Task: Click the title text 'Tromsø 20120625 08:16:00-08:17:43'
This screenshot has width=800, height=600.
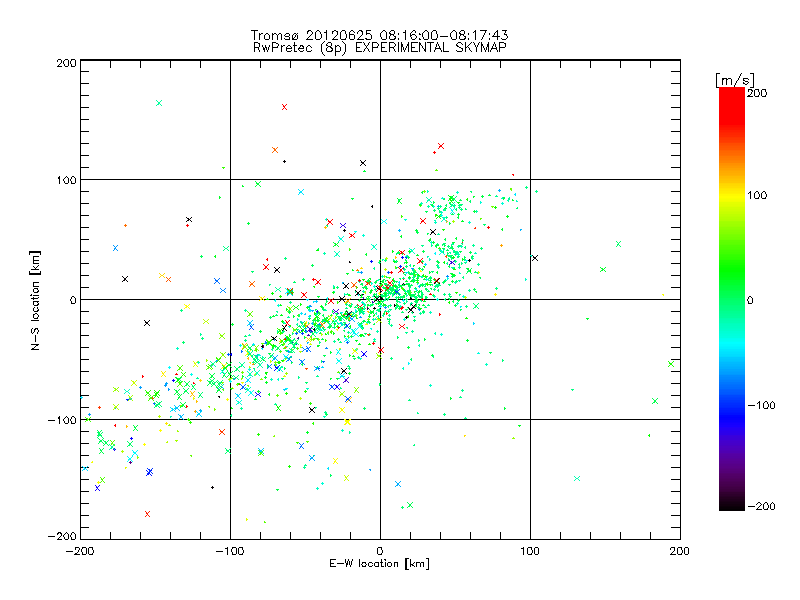Action: (x=379, y=35)
